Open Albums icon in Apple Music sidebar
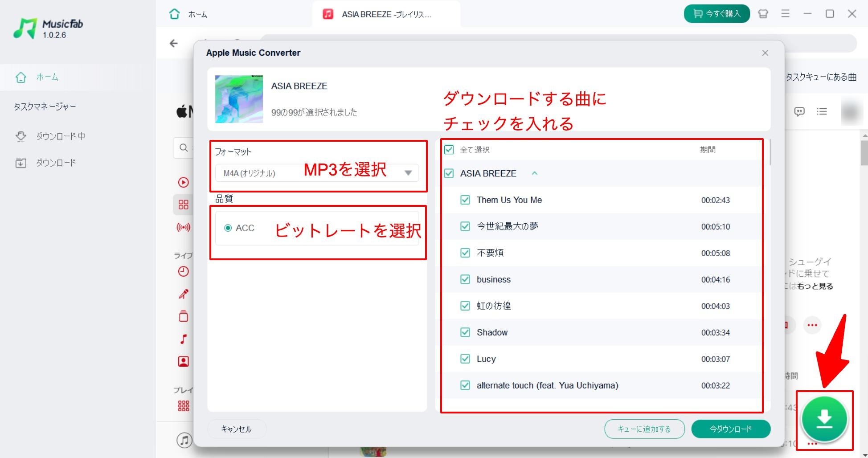The width and height of the screenshot is (868, 458). (x=184, y=316)
